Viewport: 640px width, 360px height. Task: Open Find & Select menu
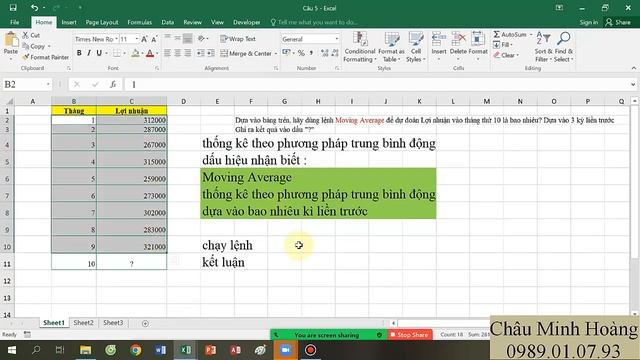564,47
